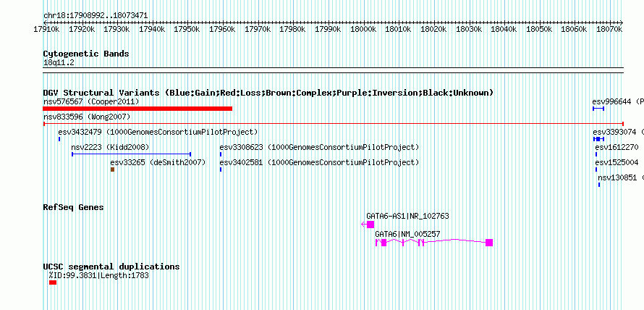This screenshot has width=644, height=310.
Task: Click the %ID:99.3831|Length:1783 label
Action: pos(99,275)
